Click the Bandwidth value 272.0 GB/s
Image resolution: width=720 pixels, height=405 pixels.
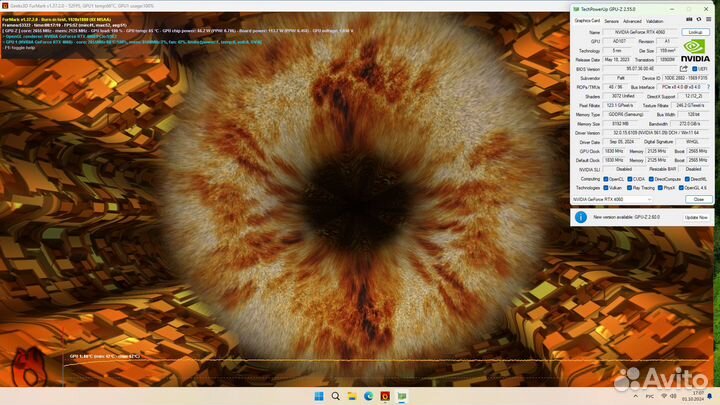tap(690, 124)
